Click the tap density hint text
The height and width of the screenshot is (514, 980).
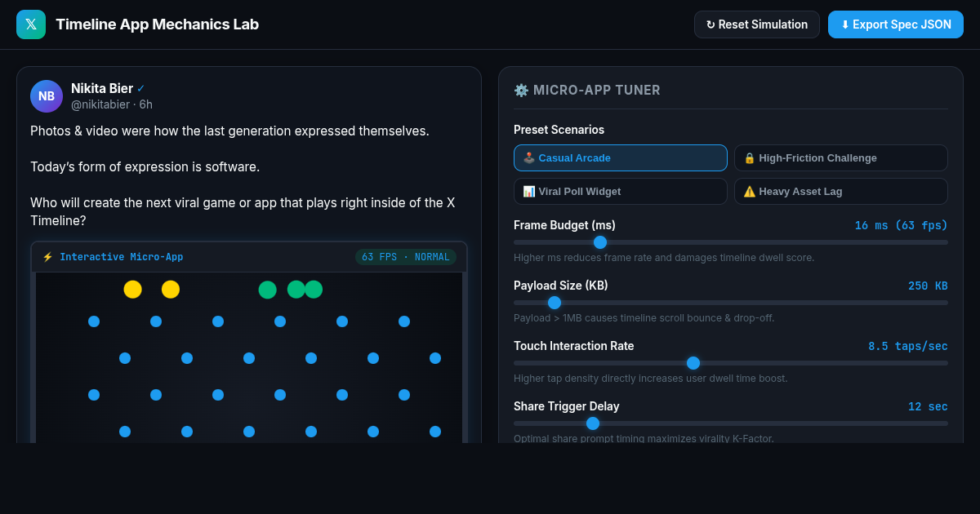pos(651,379)
